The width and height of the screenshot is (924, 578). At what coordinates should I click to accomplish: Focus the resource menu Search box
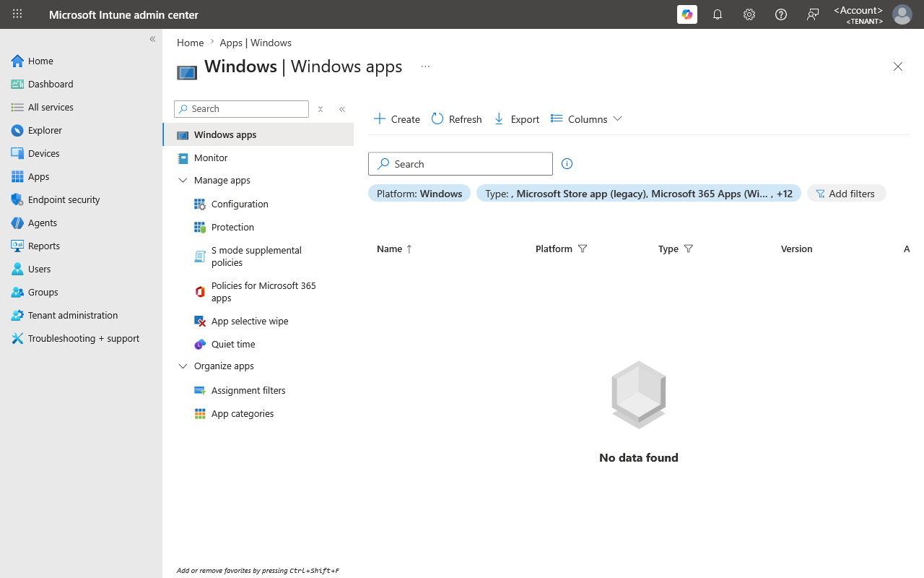(x=241, y=108)
